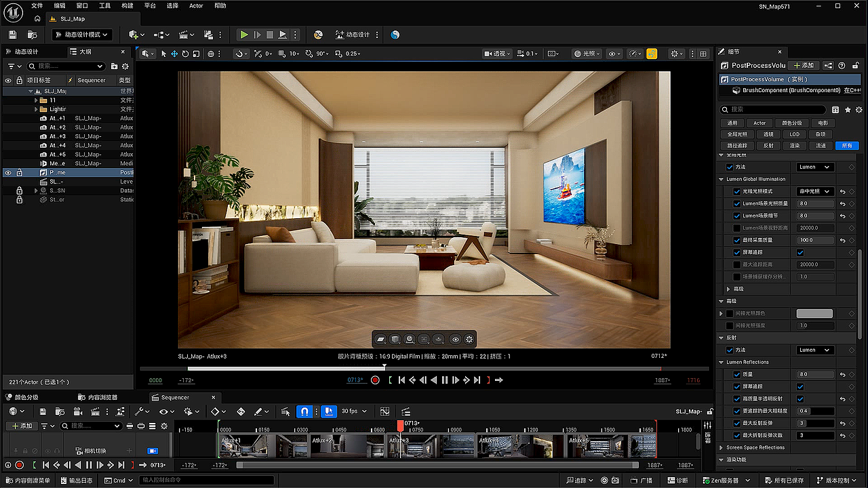Image resolution: width=868 pixels, height=488 pixels.
Task: Switch to the 内容浏览器 tab
Action: click(98, 397)
